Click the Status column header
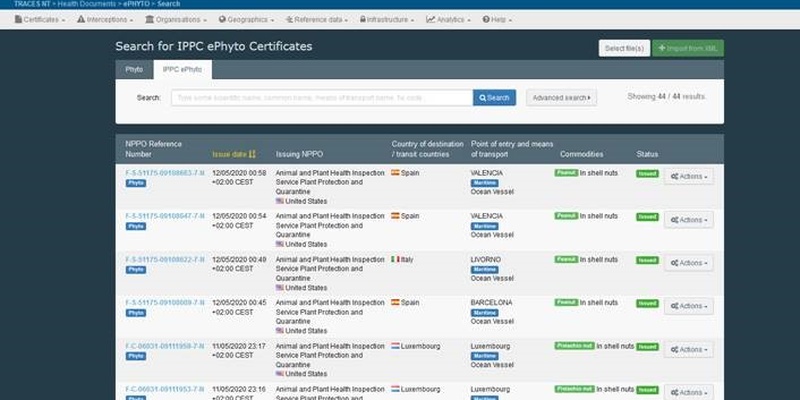 647,154
